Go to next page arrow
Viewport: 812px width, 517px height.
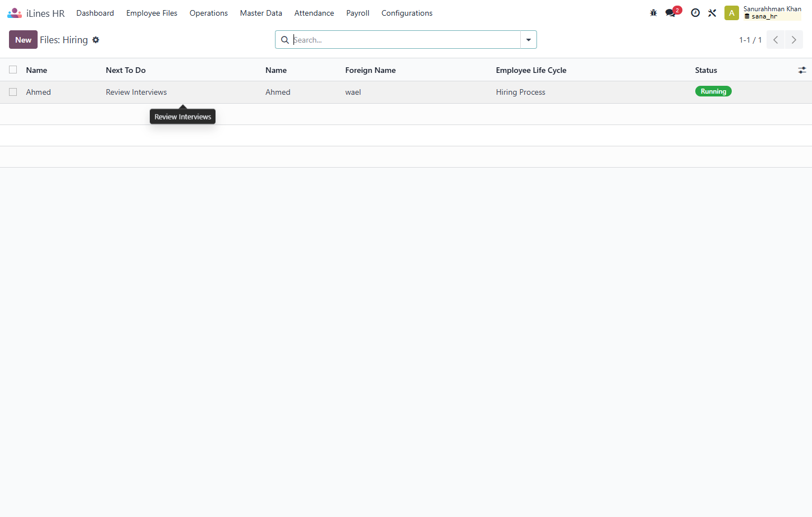[794, 40]
